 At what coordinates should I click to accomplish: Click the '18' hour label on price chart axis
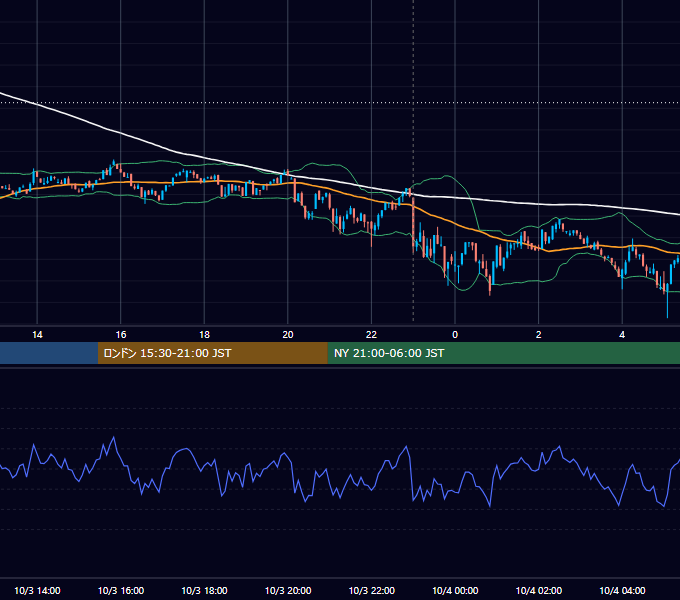[x=204, y=335]
